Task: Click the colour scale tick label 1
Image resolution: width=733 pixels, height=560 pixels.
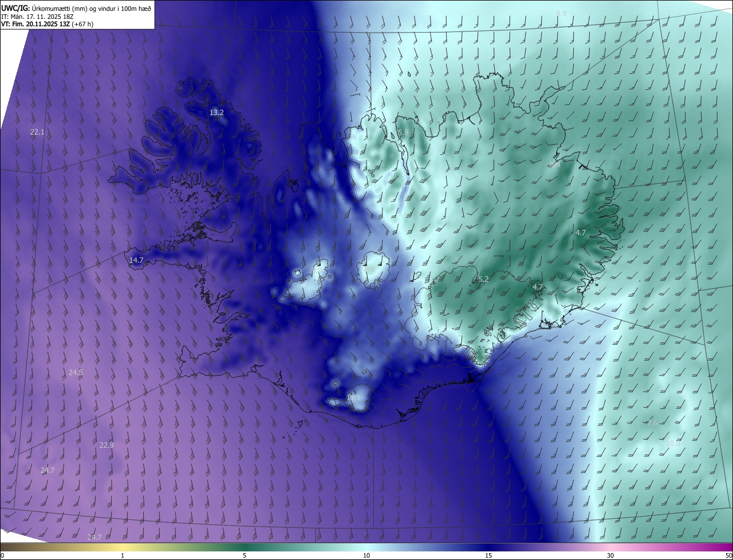Action: (x=123, y=556)
